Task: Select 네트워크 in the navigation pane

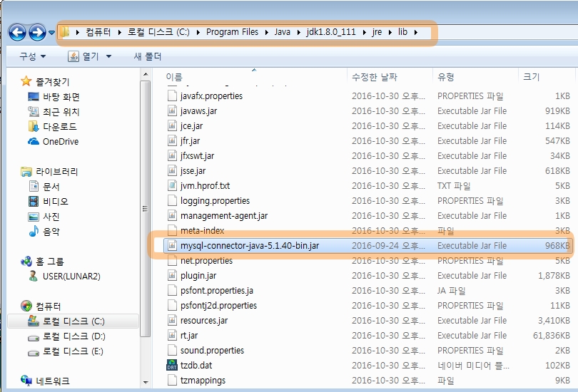Action: click(x=53, y=381)
